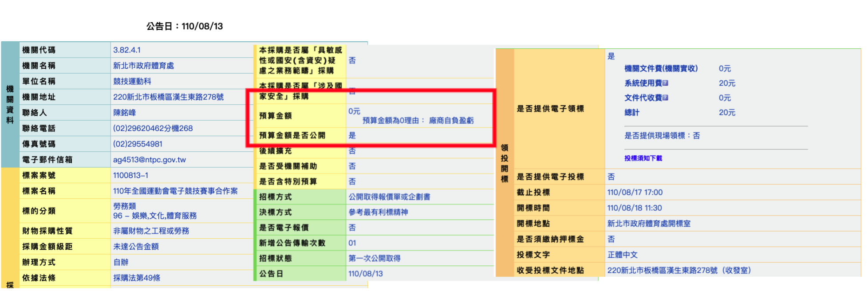Select the case number 1100813-1
Viewport: 868px width, 291px height.
coord(131,175)
